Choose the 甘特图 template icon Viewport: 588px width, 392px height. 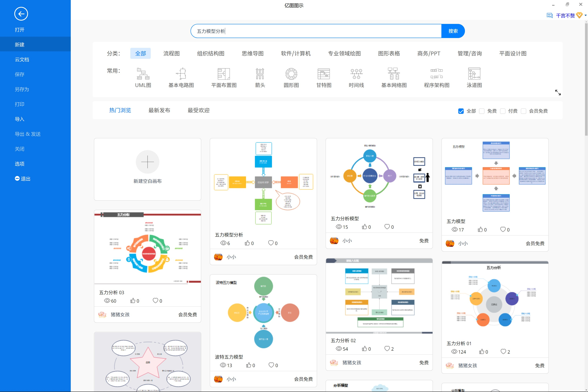click(324, 74)
